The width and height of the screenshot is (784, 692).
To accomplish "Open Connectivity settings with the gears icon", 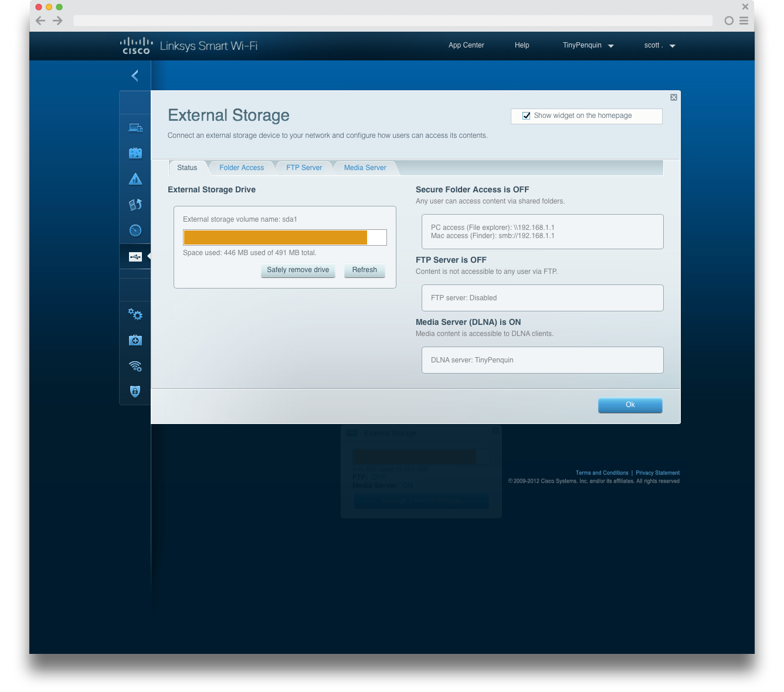I will 135,315.
